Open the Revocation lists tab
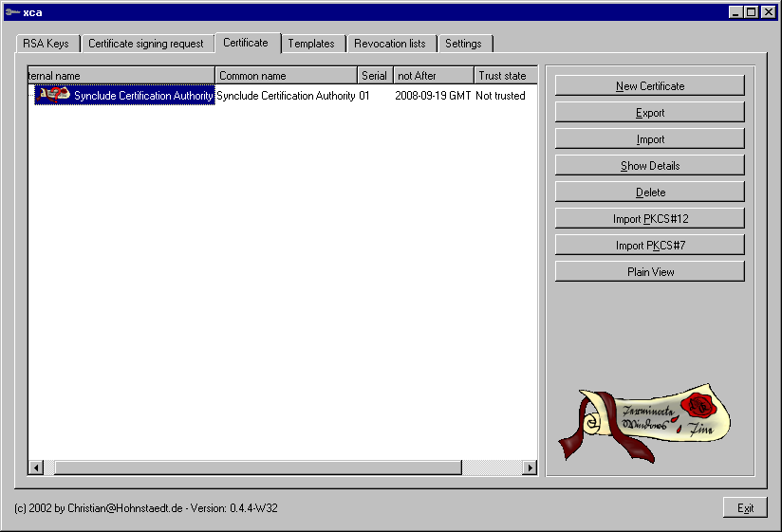 [x=389, y=44]
